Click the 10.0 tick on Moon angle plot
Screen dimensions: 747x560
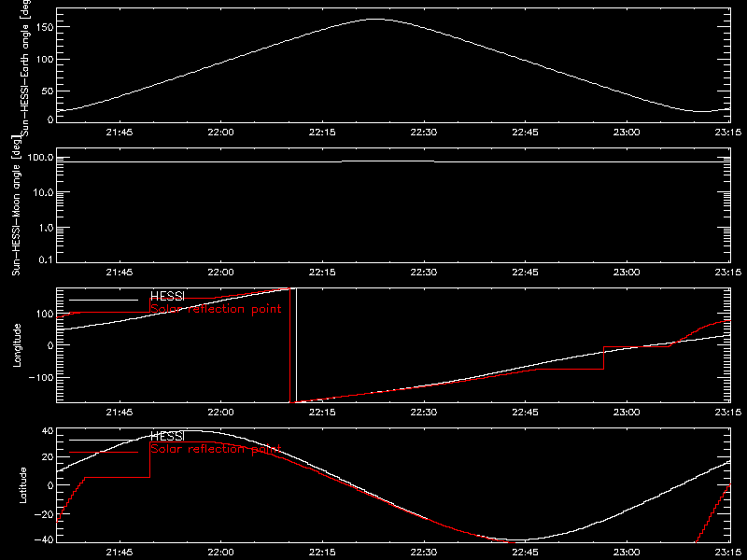pyautogui.click(x=43, y=192)
